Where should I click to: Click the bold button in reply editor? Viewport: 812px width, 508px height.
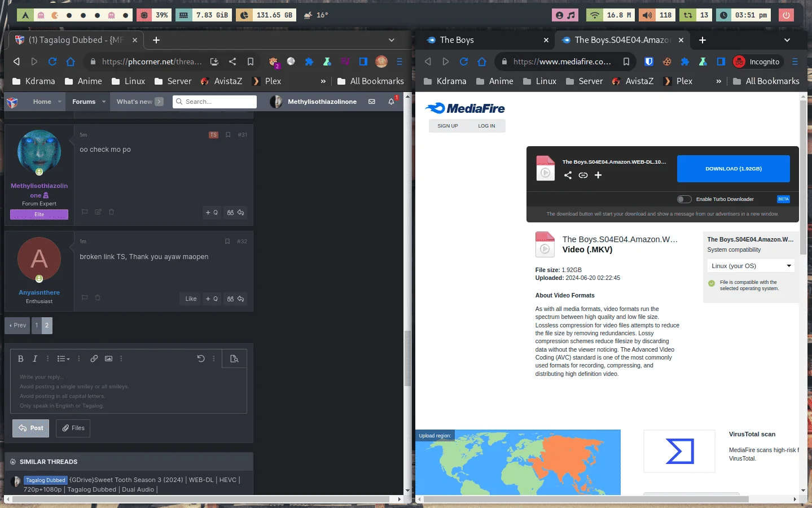(x=21, y=359)
